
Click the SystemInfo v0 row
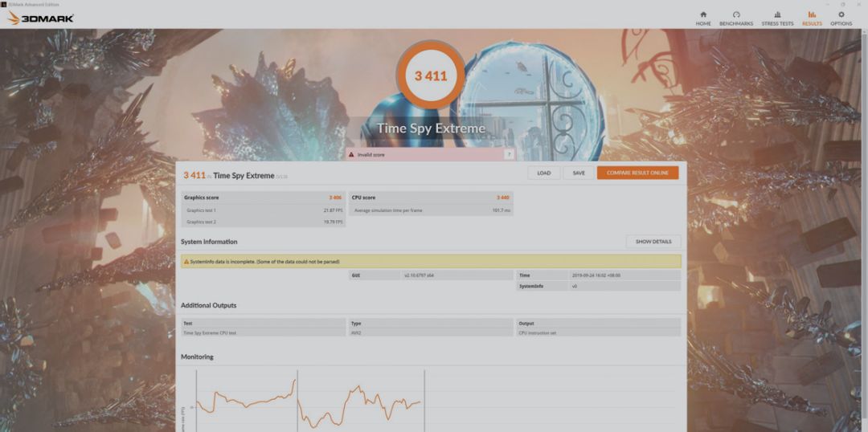coord(599,286)
